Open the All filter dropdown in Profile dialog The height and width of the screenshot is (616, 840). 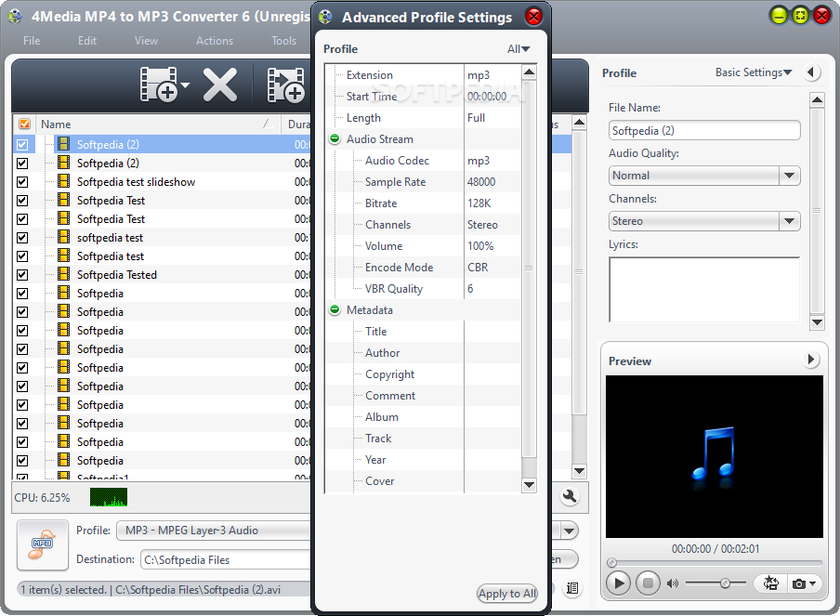[x=518, y=48]
